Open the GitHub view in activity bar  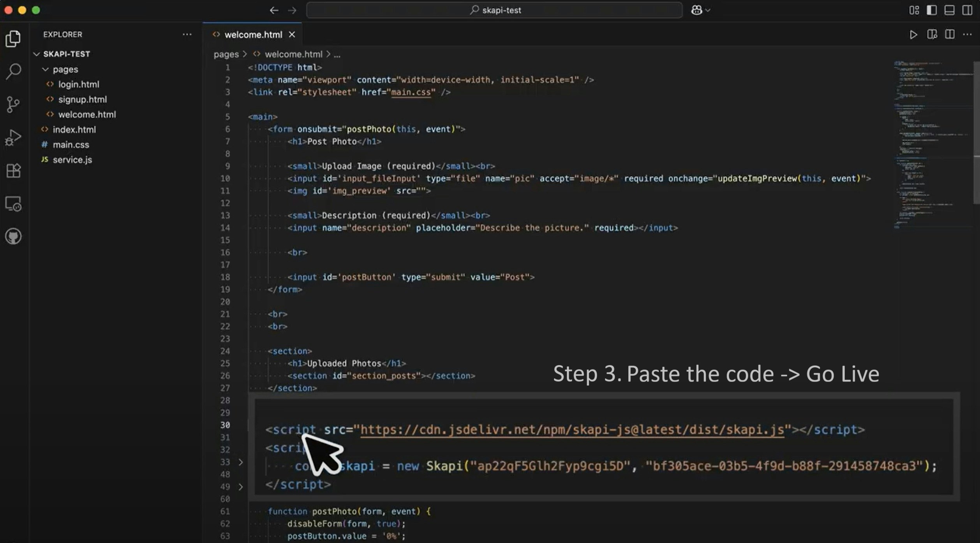click(x=13, y=237)
